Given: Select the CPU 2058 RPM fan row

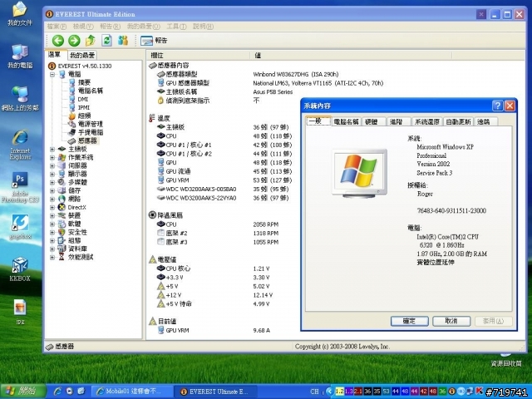Looking at the screenshot, I should click(x=217, y=224).
